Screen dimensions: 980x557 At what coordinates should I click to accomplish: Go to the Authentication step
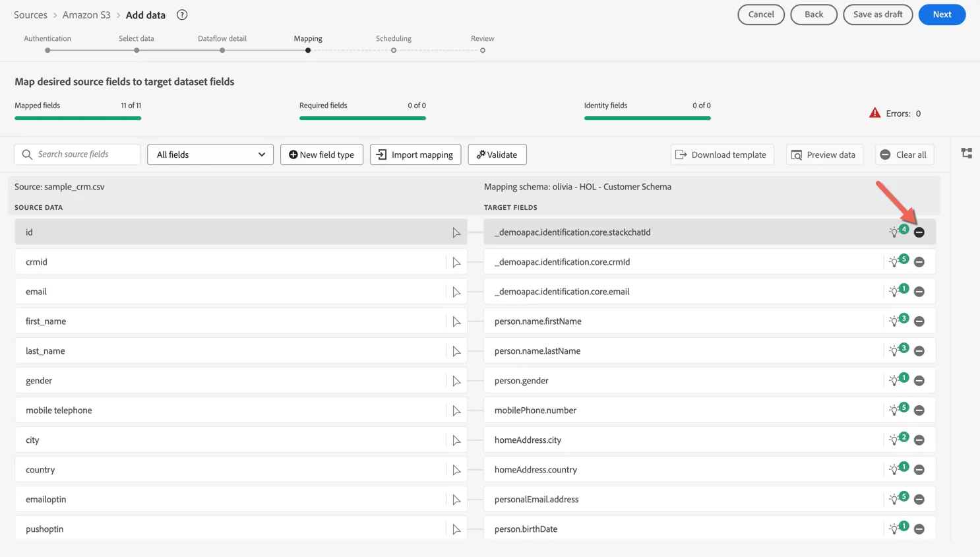tap(47, 44)
